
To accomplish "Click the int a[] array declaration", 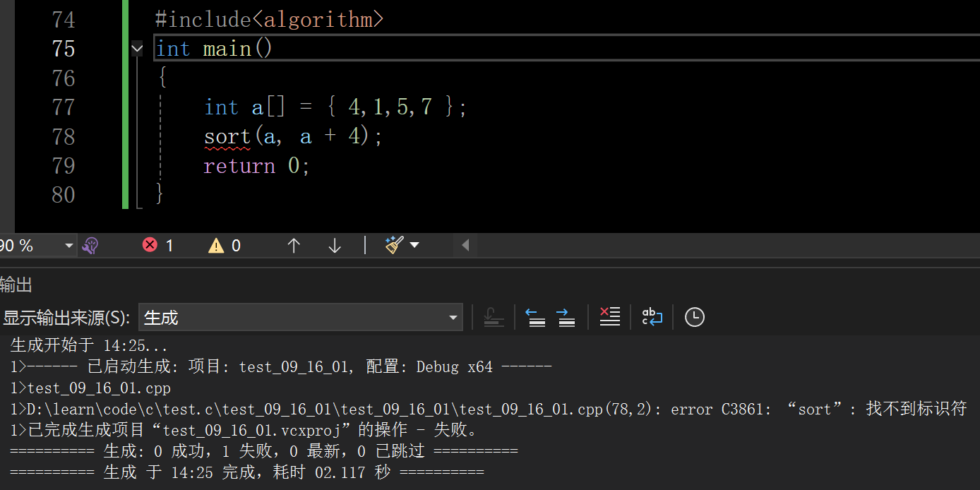I will (x=335, y=107).
